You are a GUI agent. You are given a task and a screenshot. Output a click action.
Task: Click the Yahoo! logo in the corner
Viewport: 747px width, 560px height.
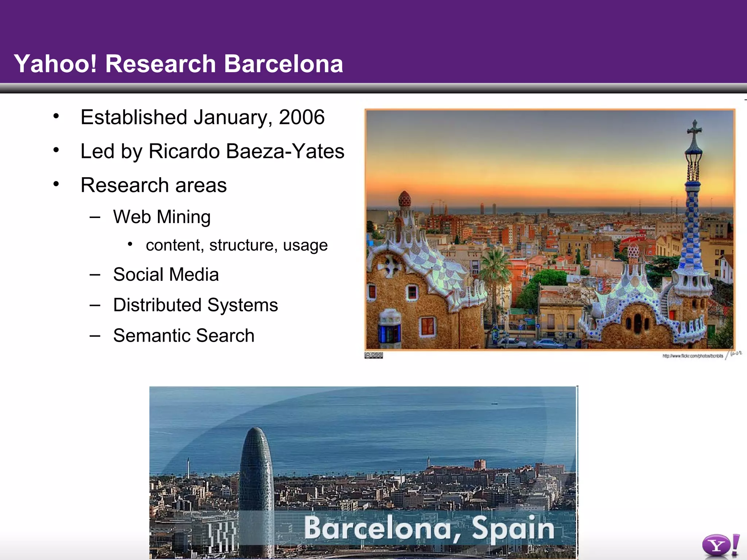[721, 546]
